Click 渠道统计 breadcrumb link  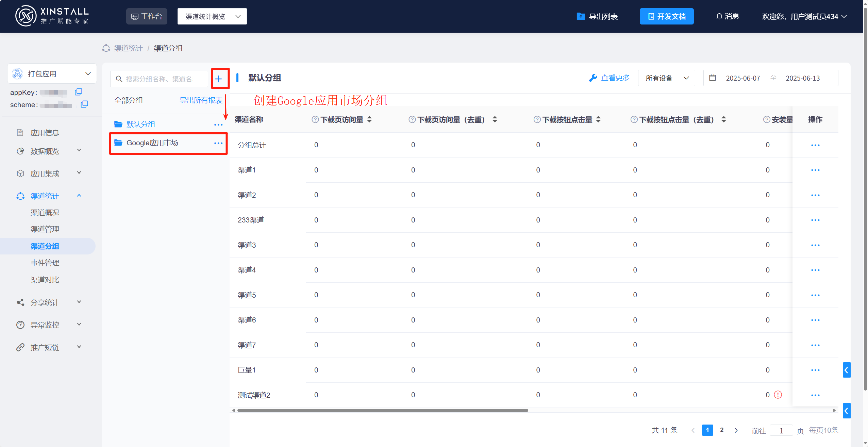128,48
